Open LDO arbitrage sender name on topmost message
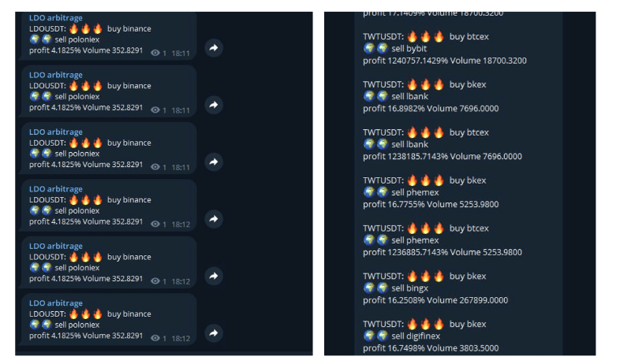Screen dimensions: 620x364 56,18
